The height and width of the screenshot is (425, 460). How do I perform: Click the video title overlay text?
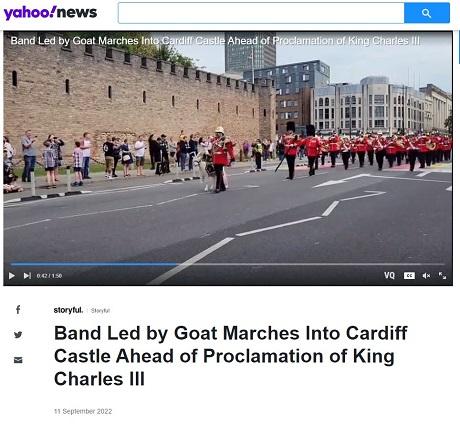tap(215, 41)
